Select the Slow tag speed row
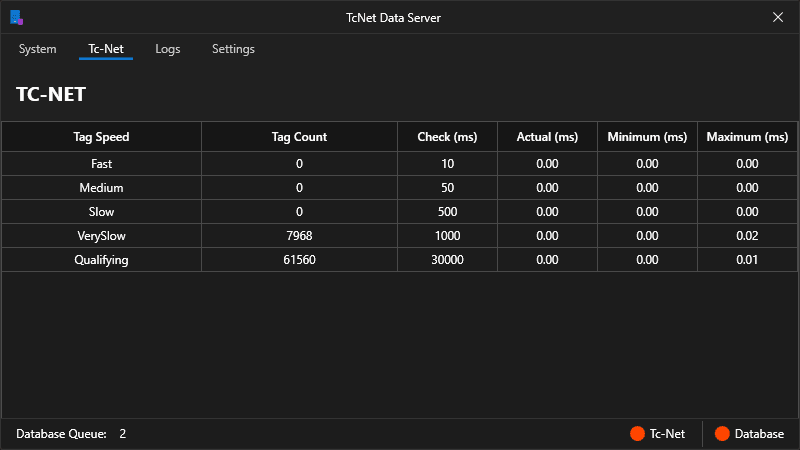Screen dimensions: 800x450 coord(400,212)
